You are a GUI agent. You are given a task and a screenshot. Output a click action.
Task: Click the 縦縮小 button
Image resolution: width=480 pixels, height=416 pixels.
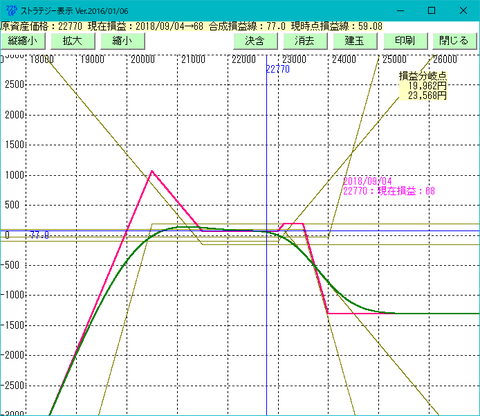(23, 41)
